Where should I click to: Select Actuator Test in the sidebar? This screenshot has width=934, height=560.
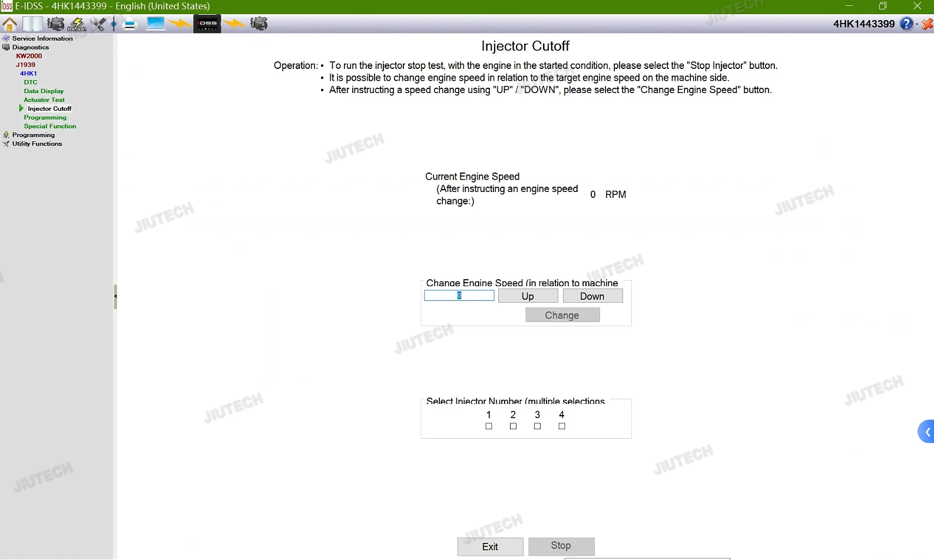point(44,100)
